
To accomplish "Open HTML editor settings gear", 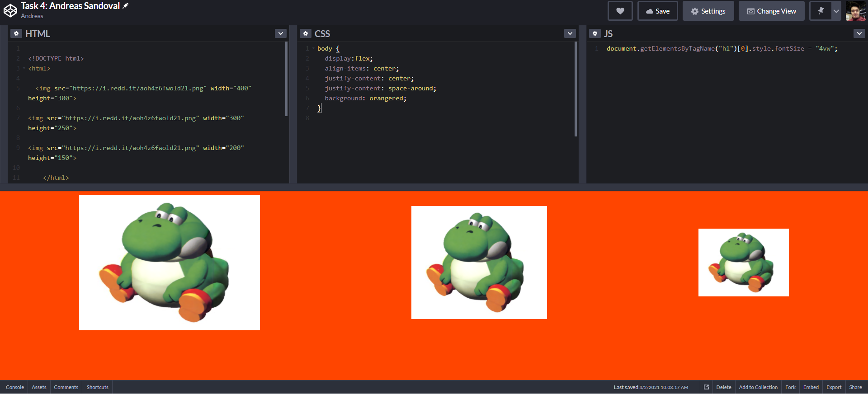I will pyautogui.click(x=16, y=33).
